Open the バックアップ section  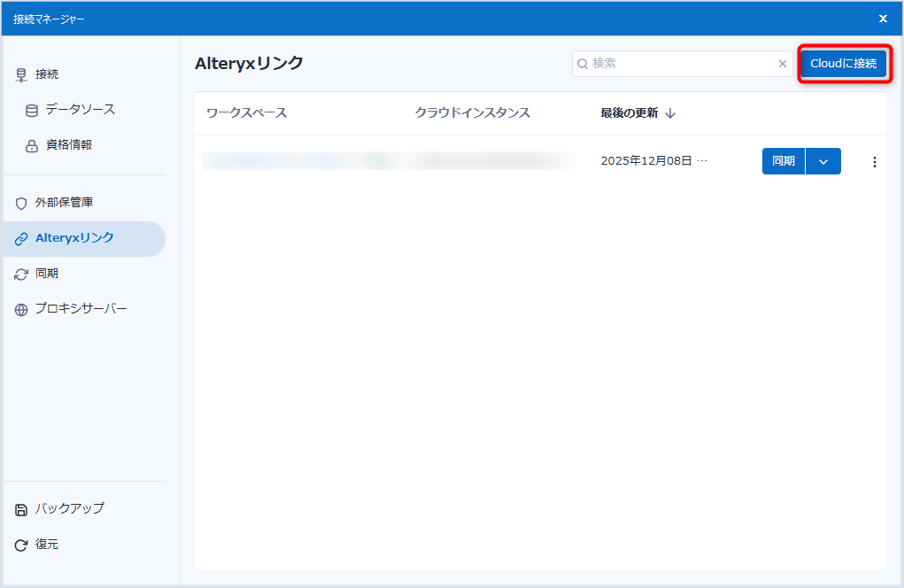[x=58, y=508]
